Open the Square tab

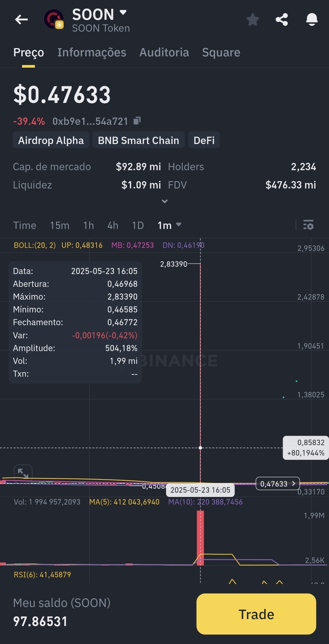221,52
